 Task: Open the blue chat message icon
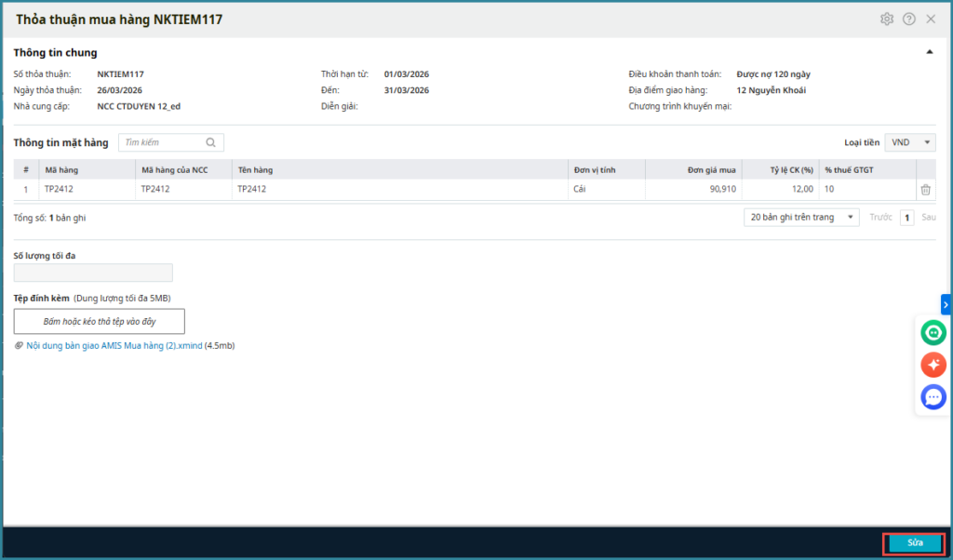pos(933,397)
